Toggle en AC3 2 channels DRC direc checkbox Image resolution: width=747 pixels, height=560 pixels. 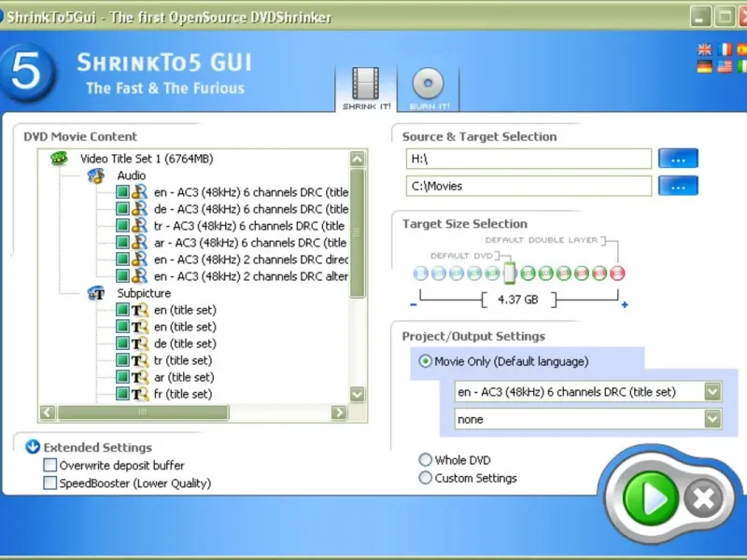pos(122,259)
